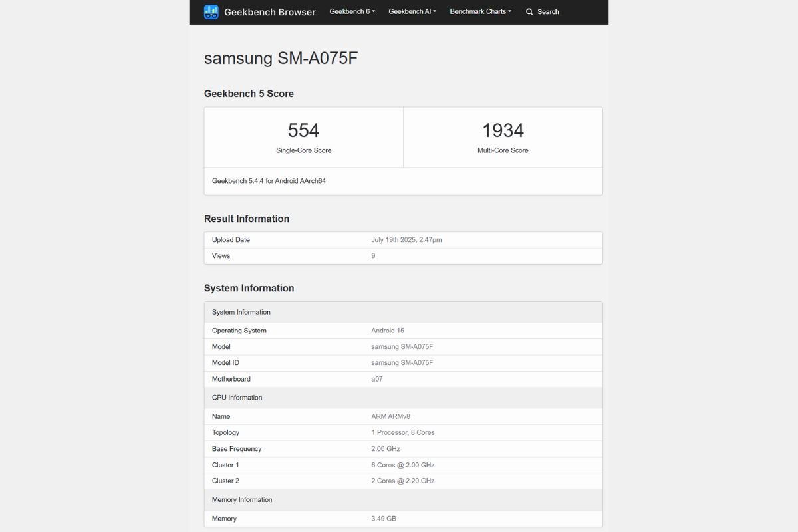
Task: Select the Base Frequency 2.00 GHz value
Action: [386, 449]
